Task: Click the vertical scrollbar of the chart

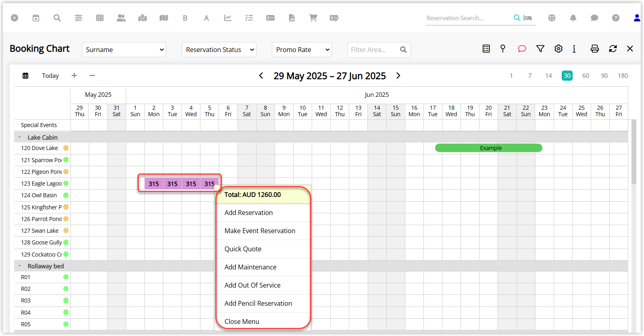Action: click(x=634, y=152)
